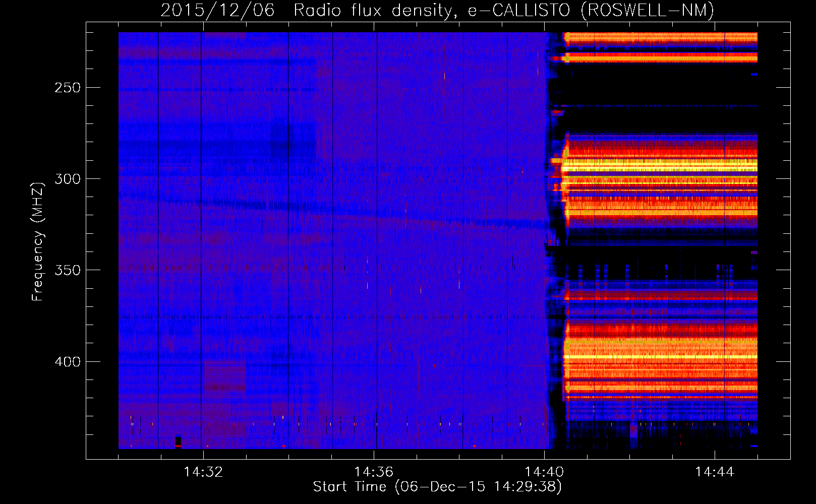The image size is (816, 504).
Task: Click the 'Start Time (06-Dec-15 14:29:38)' axis label
Action: pyautogui.click(x=437, y=487)
